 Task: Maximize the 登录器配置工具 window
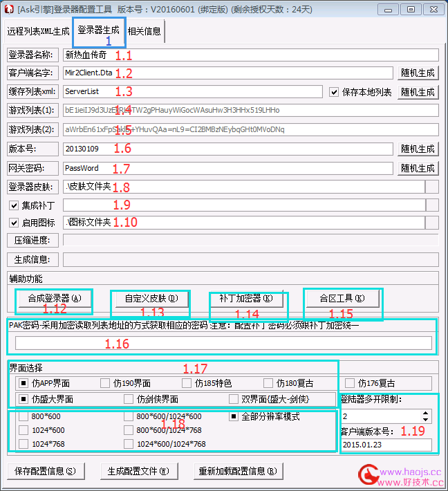pyautogui.click(x=411, y=10)
